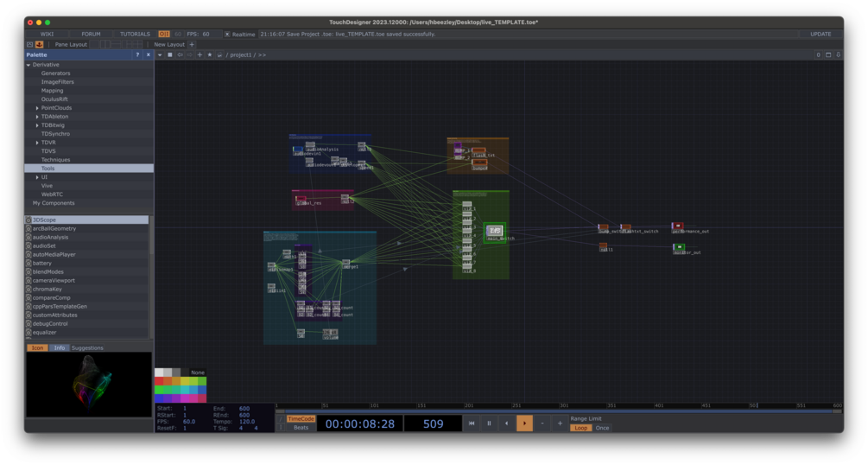Click the path expander >> after project1
The width and height of the screenshot is (868, 465).
click(262, 54)
